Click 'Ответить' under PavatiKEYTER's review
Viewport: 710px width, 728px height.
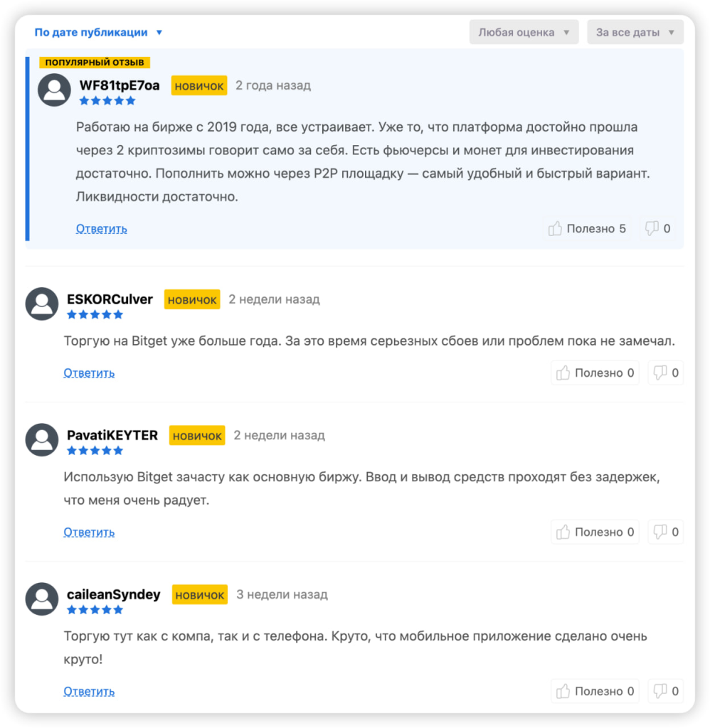pyautogui.click(x=88, y=532)
